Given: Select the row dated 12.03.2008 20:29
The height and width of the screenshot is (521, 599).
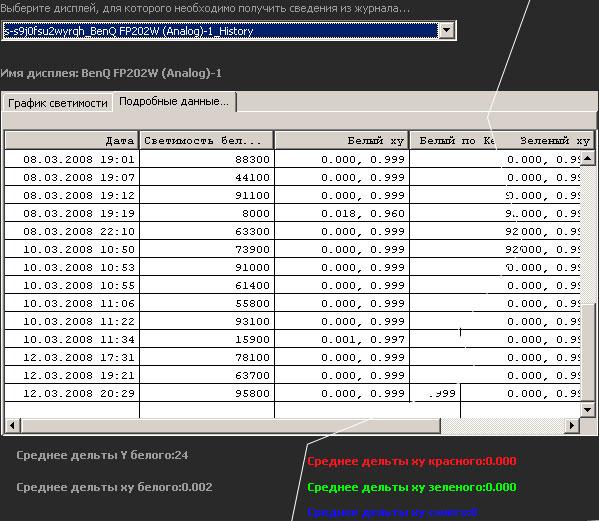Looking at the screenshot, I should pos(292,393).
